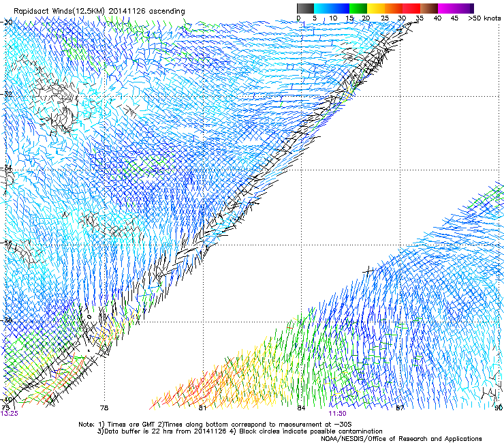504x443 pixels.
Task: Click the cyan 5-10 knots legend swatch
Action: [323, 8]
